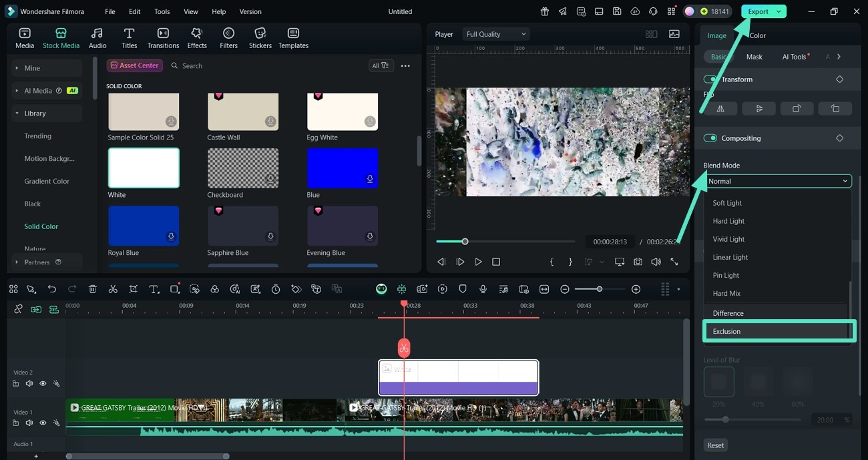This screenshot has width=868, height=460.
Task: Toggle Video 2 track visibility eye
Action: click(43, 384)
